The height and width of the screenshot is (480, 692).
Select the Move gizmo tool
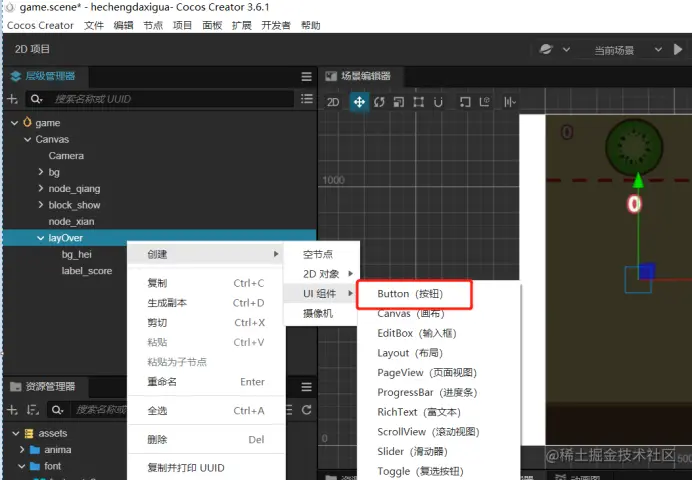[359, 102]
